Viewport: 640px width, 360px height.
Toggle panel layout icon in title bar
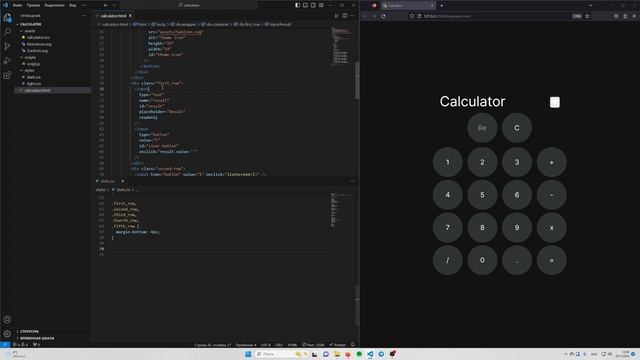click(x=305, y=5)
